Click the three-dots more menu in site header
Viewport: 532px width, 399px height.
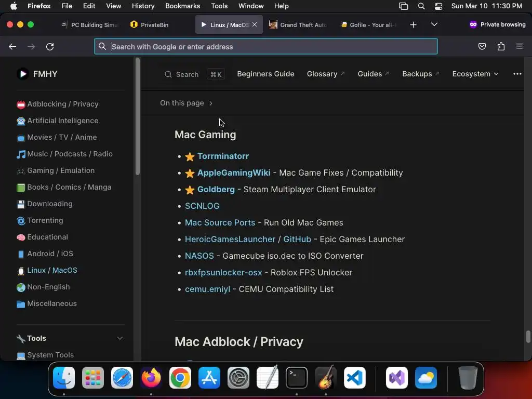click(x=517, y=74)
